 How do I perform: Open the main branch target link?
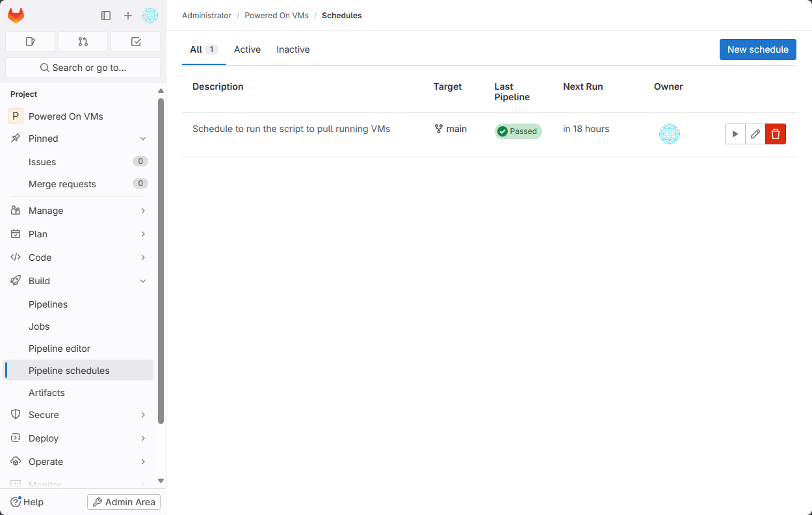click(x=451, y=129)
